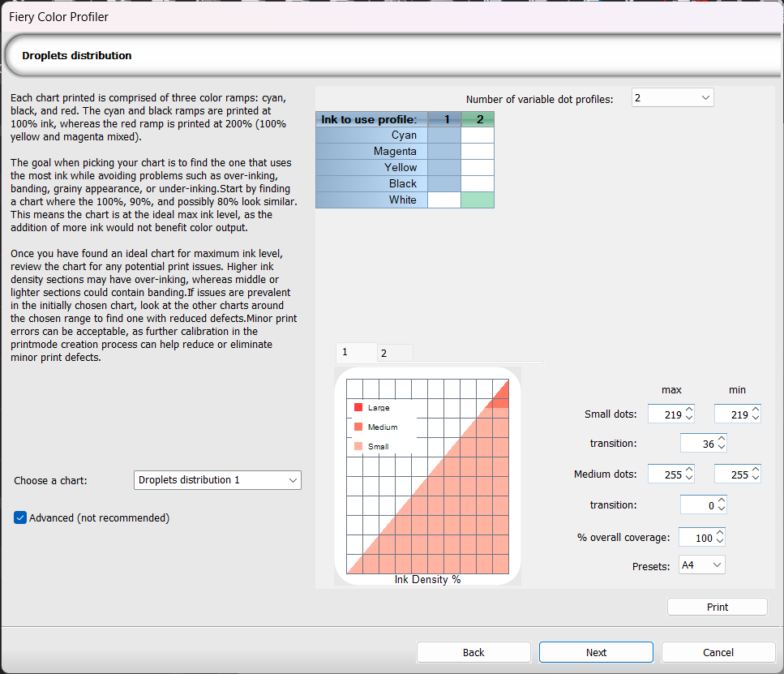
Task: Increase Medium dots min value
Action: [x=756, y=470]
